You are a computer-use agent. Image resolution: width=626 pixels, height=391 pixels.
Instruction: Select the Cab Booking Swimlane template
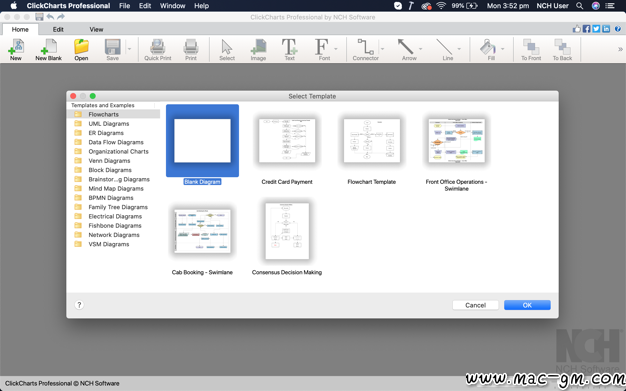point(202,231)
